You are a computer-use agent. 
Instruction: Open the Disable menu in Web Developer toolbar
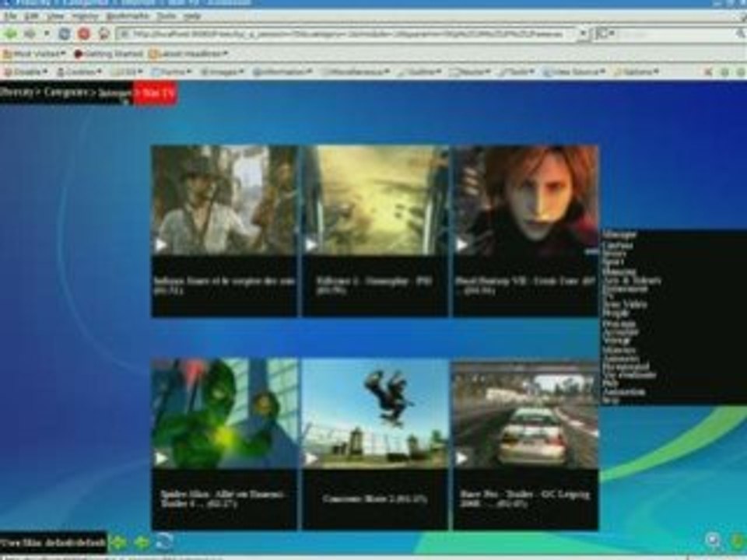pos(26,72)
